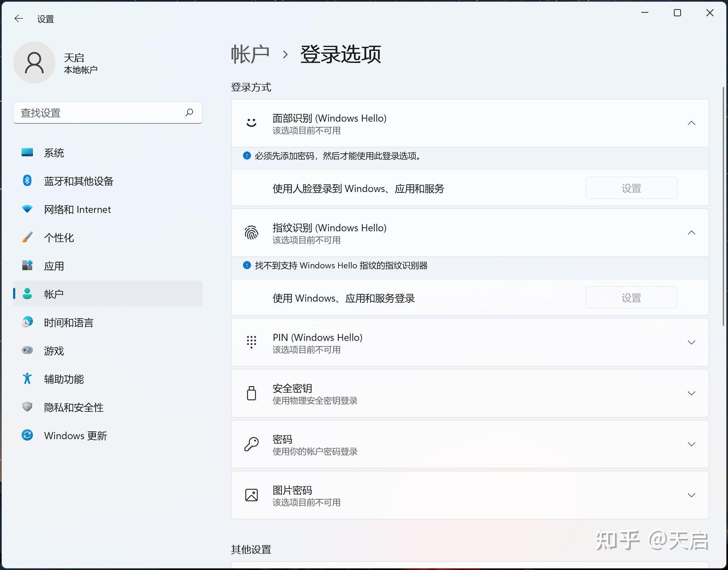728x570 pixels.
Task: Expand the 密码 login option
Action: point(691,444)
